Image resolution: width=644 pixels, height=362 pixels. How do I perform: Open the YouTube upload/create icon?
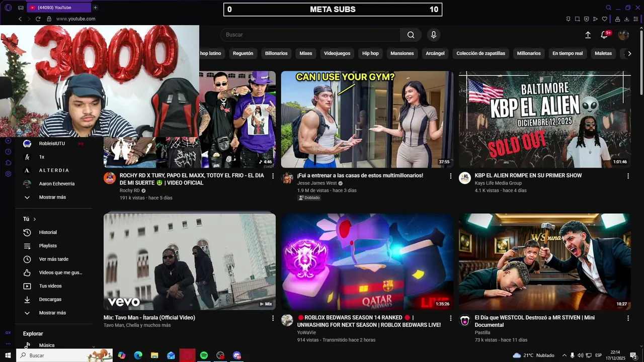pyautogui.click(x=588, y=35)
